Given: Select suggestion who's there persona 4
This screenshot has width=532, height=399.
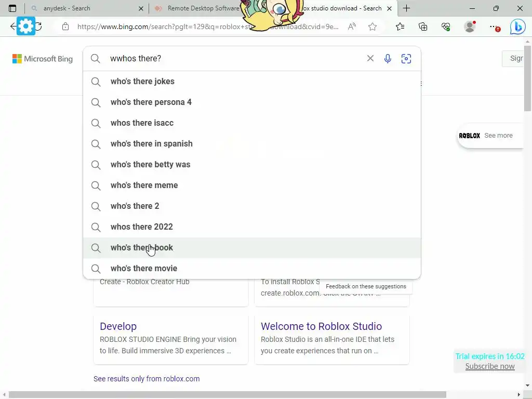Looking at the screenshot, I should (x=252, y=102).
